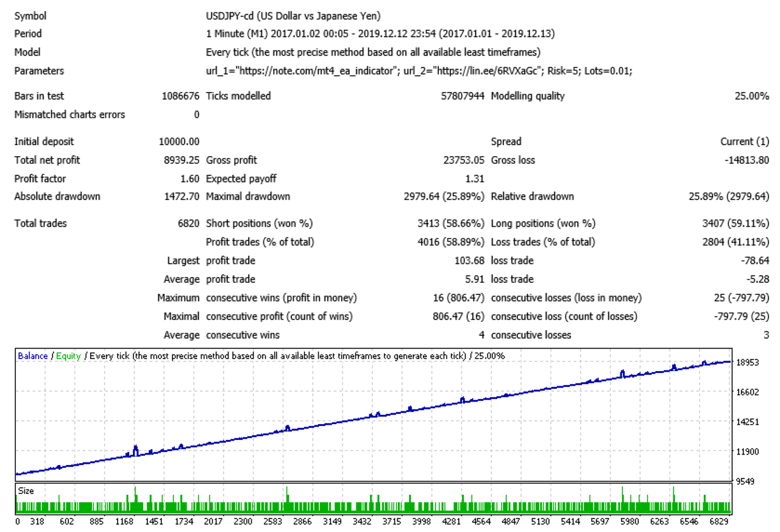Click the Parameters line containing url_1

point(419,71)
